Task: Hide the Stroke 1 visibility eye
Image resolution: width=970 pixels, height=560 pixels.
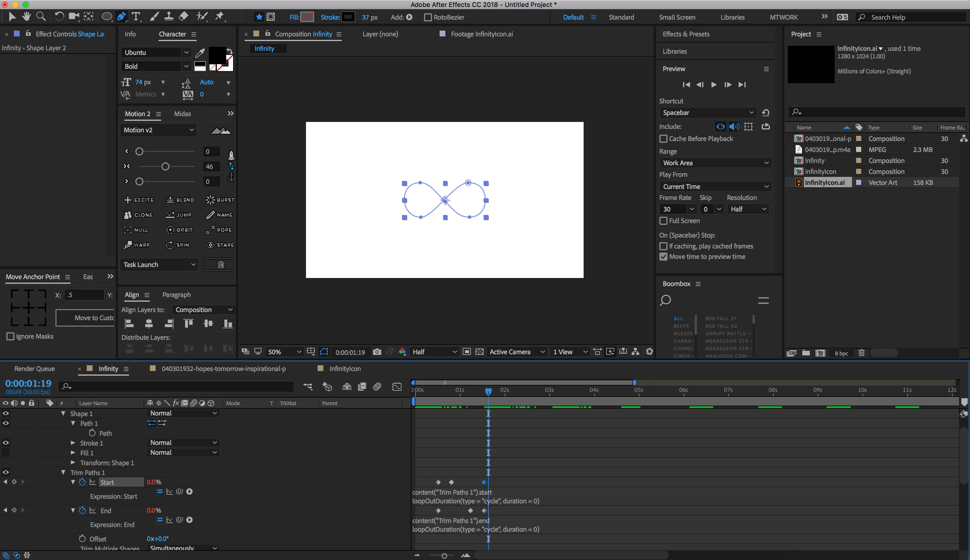Action: click(x=6, y=443)
